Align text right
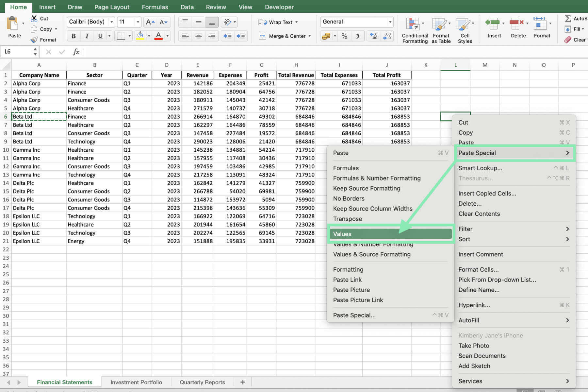The height and width of the screenshot is (392, 588). click(212, 36)
